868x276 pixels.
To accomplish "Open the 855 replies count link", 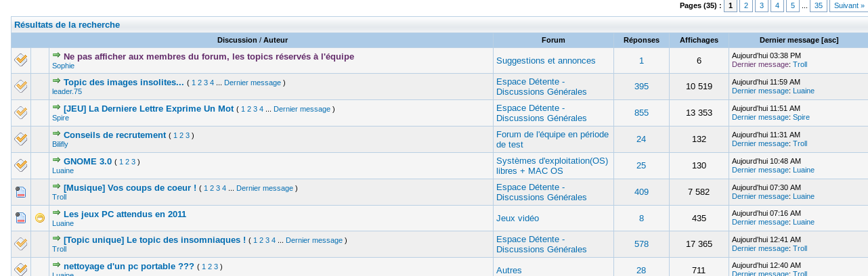I will point(641,113).
